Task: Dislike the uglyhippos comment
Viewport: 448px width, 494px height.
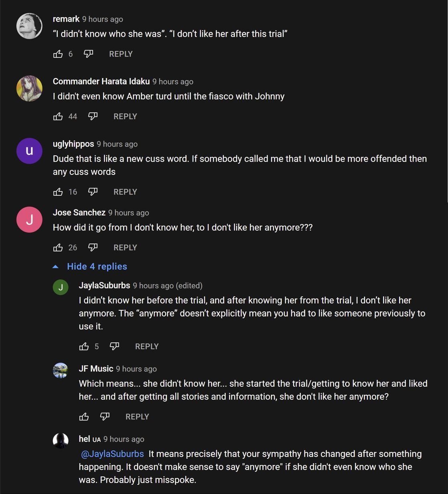Action: click(93, 192)
